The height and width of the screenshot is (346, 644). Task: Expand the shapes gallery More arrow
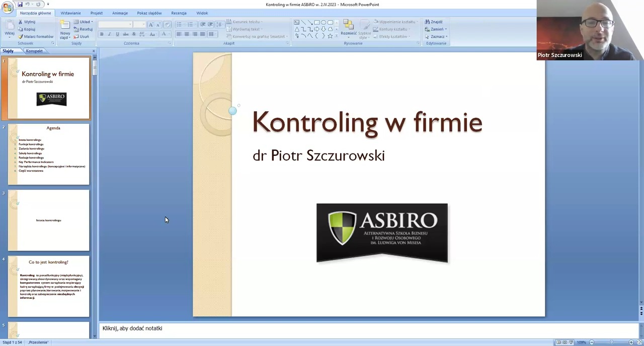tap(337, 37)
